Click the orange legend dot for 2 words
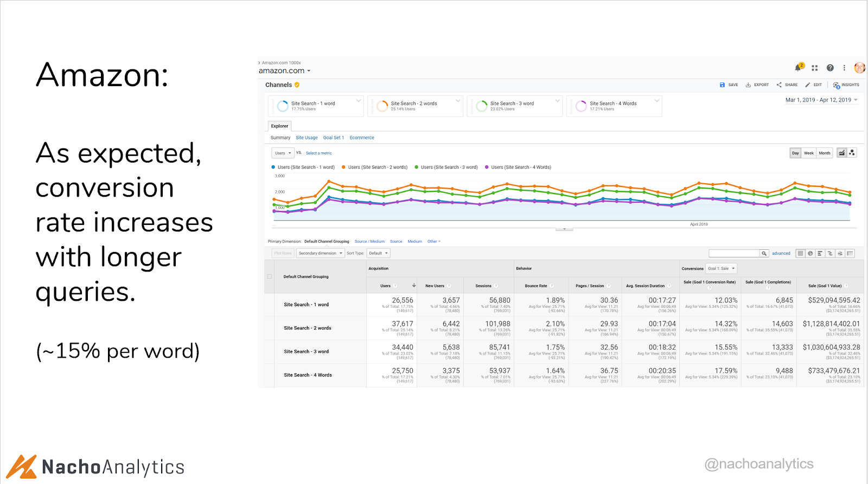This screenshot has width=868, height=484. point(343,167)
